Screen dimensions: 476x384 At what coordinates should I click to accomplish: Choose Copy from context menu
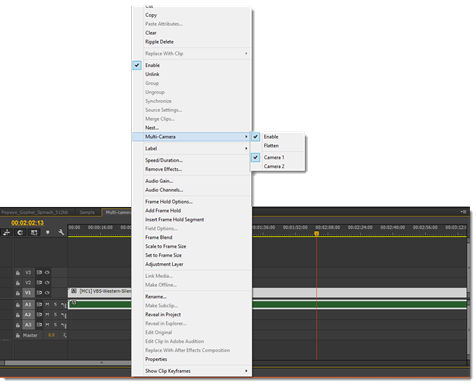[x=191, y=15]
